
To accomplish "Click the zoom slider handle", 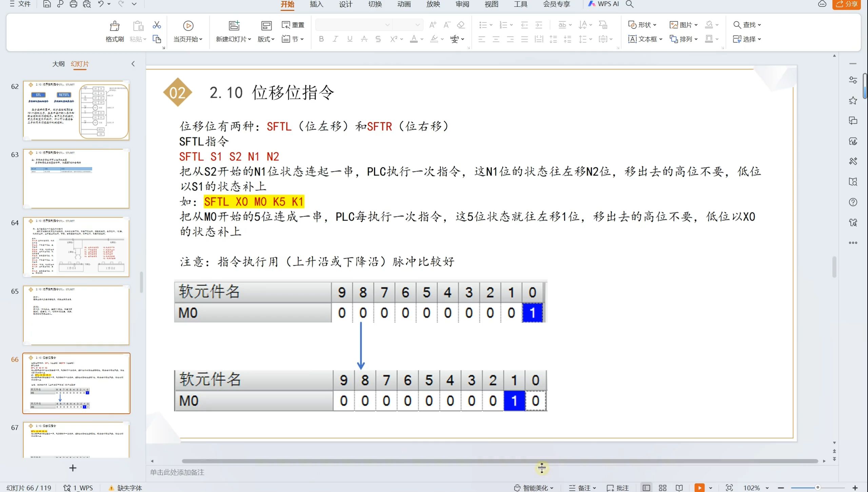I will click(817, 488).
